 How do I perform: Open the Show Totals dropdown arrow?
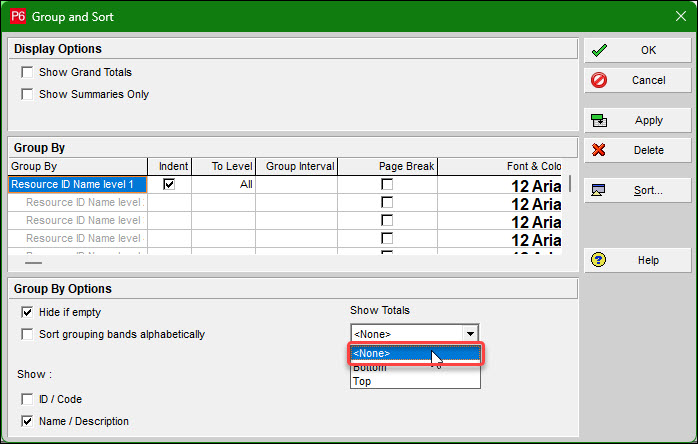tap(470, 334)
